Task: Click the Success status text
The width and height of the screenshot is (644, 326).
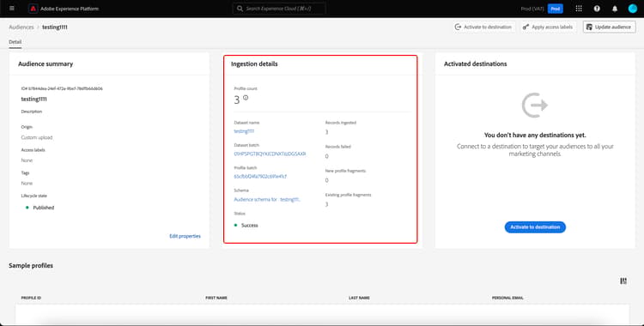Action: (x=250, y=226)
